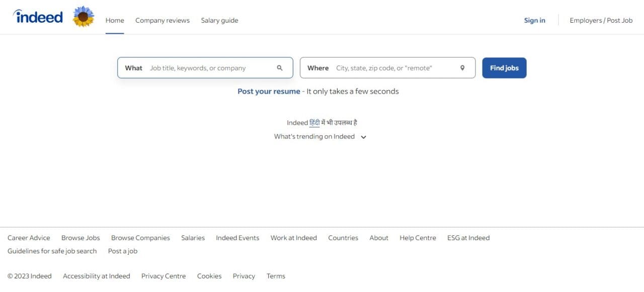Open Company reviews tab
The image size is (644, 292).
click(163, 21)
